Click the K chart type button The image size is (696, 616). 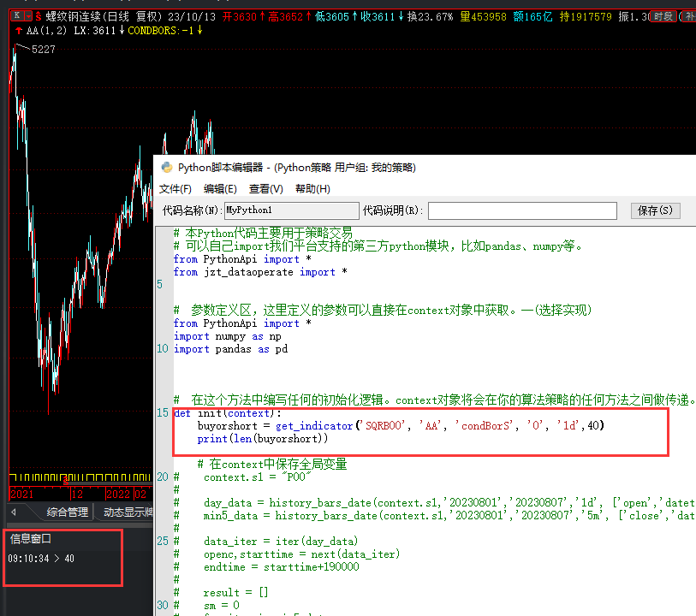(x=17, y=16)
